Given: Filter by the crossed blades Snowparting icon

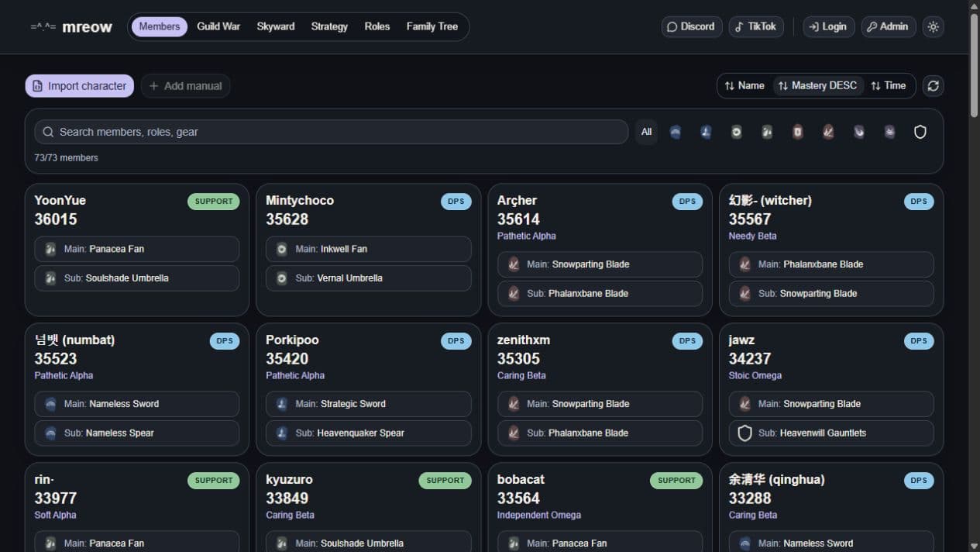Looking at the screenshot, I should (x=828, y=132).
